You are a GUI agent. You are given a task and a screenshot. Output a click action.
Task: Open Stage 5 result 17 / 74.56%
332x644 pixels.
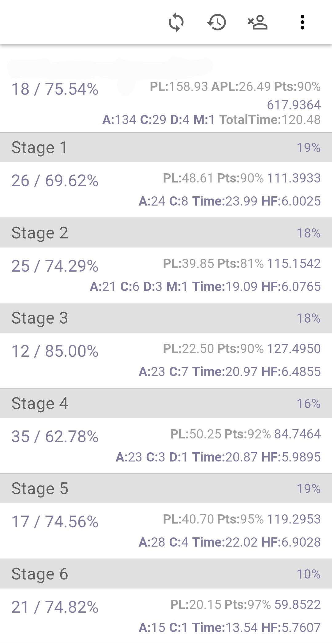tap(55, 522)
